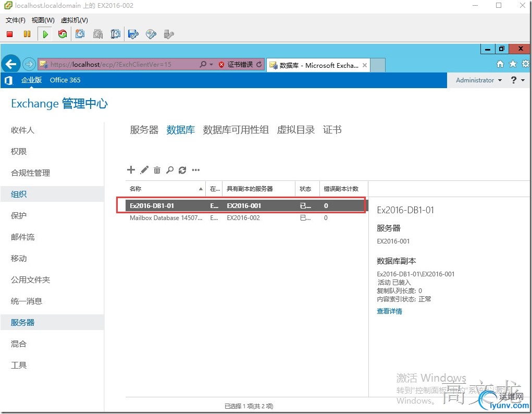
Task: Close the 数据库 browser tab
Action: click(364, 65)
